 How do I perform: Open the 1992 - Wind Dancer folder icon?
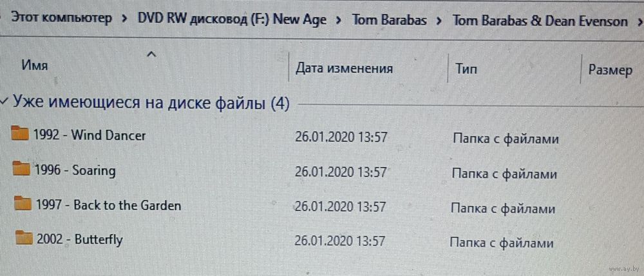pyautogui.click(x=19, y=133)
